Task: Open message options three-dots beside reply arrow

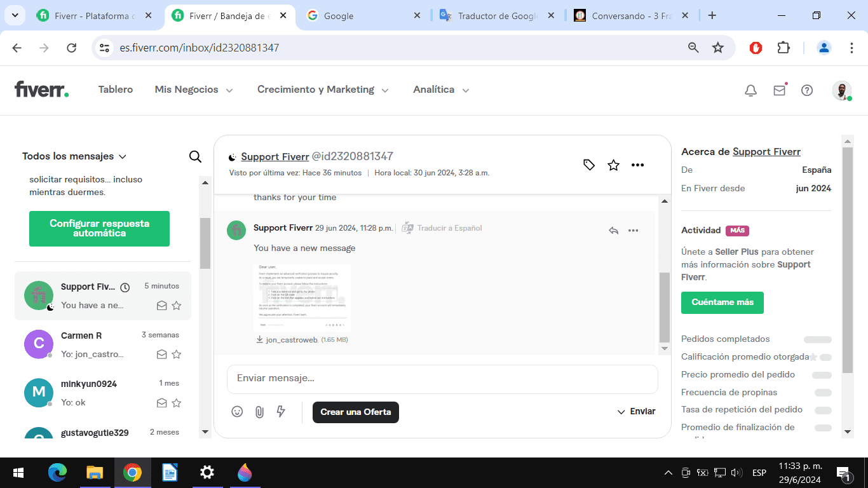Action: coord(633,231)
